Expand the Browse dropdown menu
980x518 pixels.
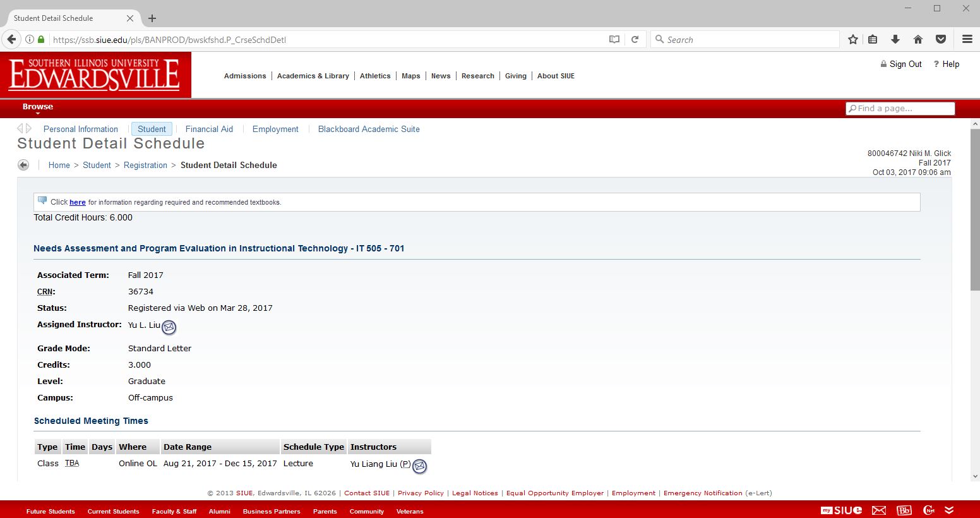pos(38,107)
